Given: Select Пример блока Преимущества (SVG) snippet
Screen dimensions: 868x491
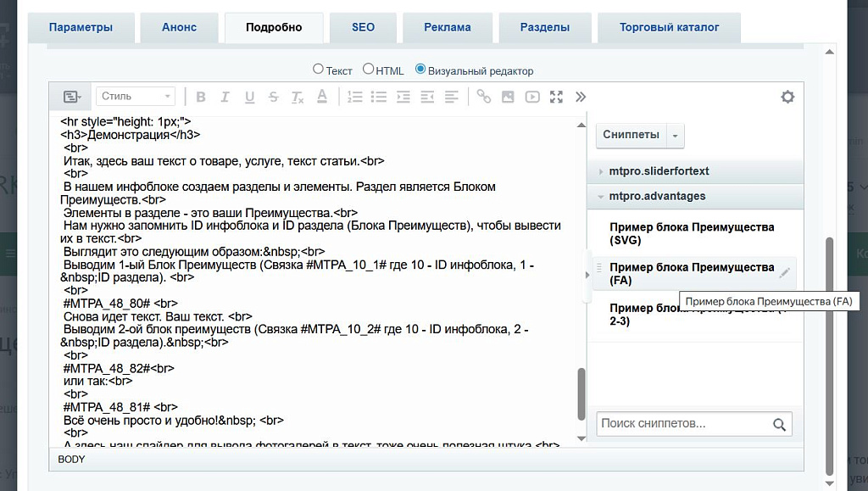Looking at the screenshot, I should 691,233.
